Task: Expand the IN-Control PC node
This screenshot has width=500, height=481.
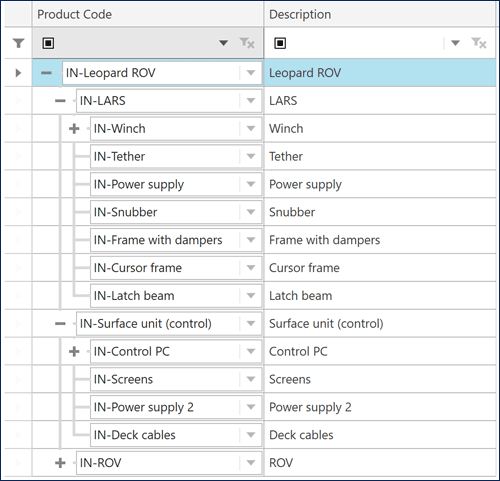Action: tap(74, 351)
